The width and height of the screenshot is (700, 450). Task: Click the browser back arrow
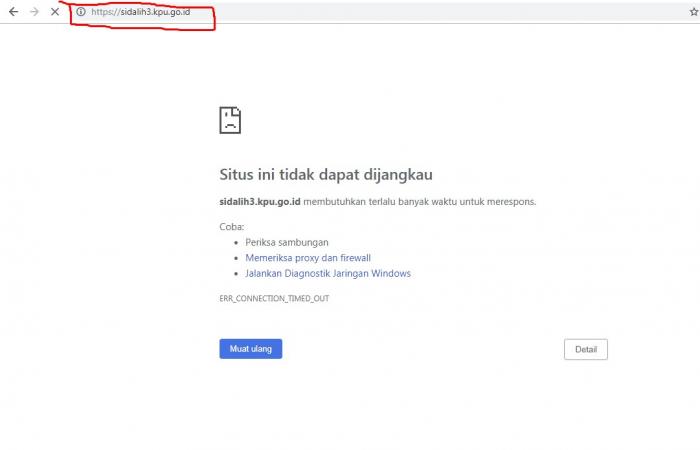pos(13,12)
